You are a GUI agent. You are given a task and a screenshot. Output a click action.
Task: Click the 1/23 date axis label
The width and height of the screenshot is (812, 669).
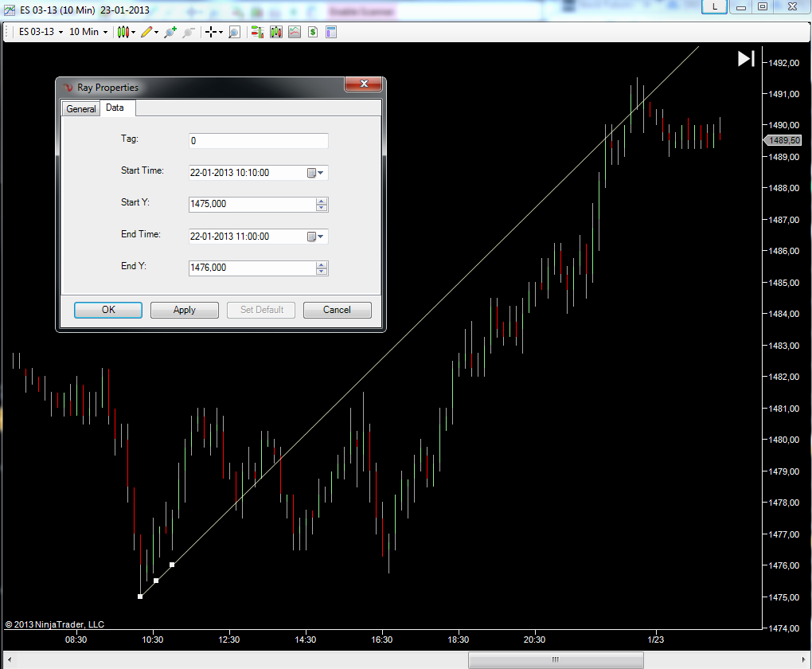point(656,640)
